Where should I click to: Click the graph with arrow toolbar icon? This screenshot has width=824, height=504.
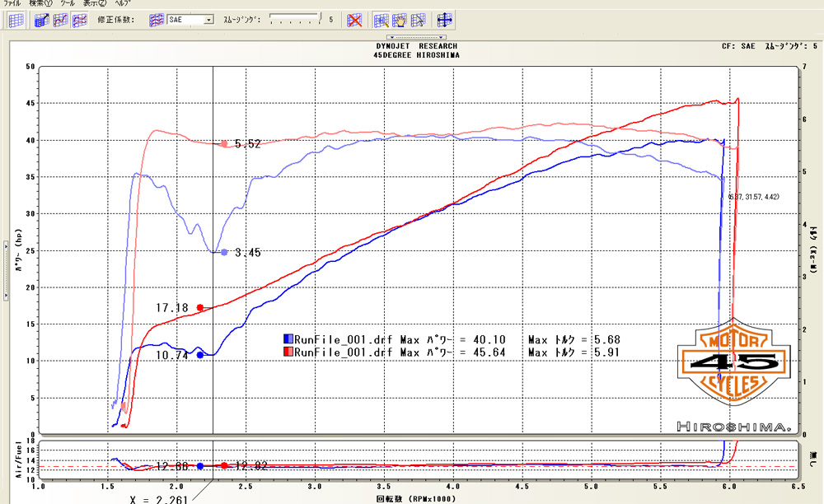(x=42, y=19)
